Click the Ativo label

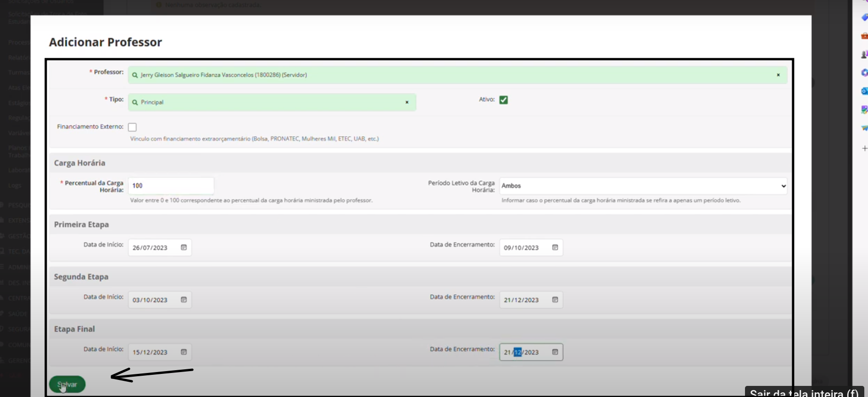pos(487,99)
